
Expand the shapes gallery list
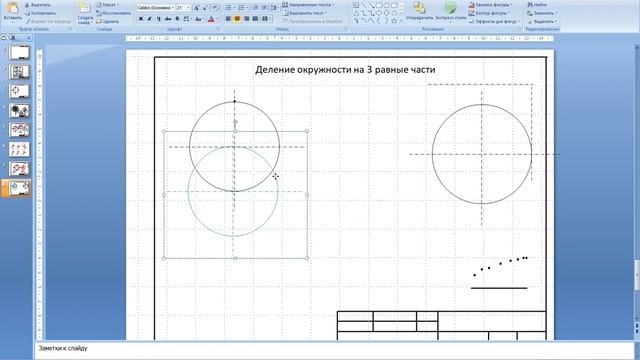[401, 20]
